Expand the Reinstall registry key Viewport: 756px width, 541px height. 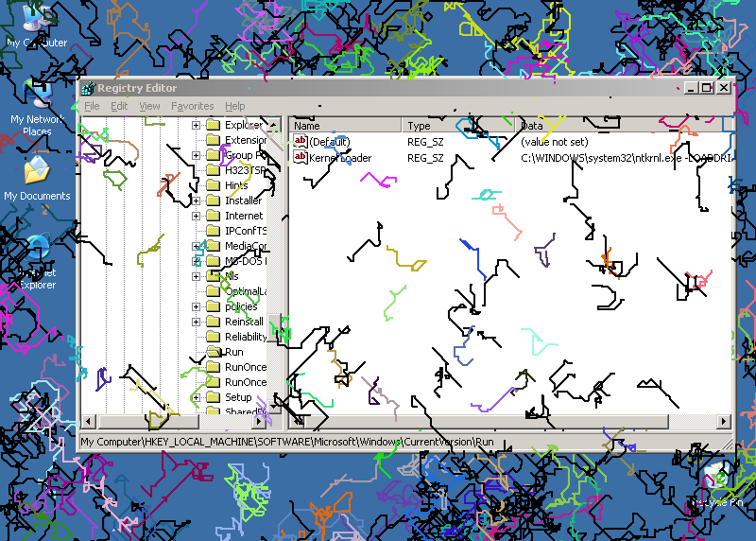[x=196, y=322]
